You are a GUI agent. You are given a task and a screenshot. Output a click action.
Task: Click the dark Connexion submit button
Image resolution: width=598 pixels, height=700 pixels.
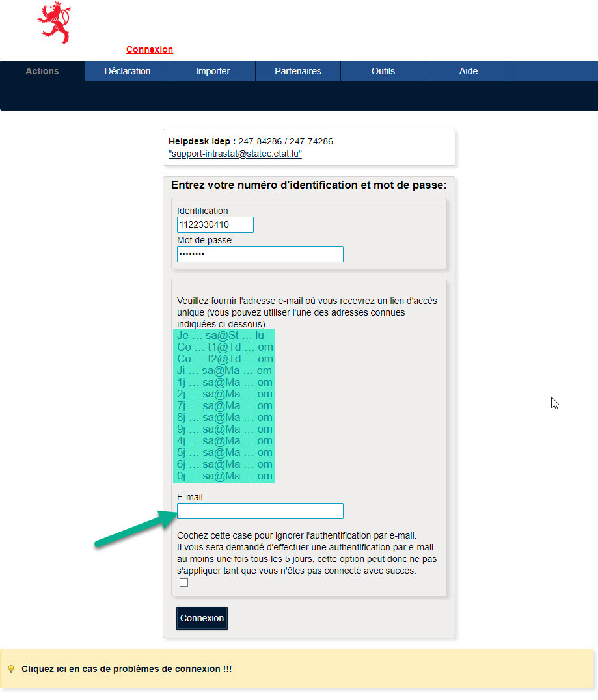click(202, 618)
